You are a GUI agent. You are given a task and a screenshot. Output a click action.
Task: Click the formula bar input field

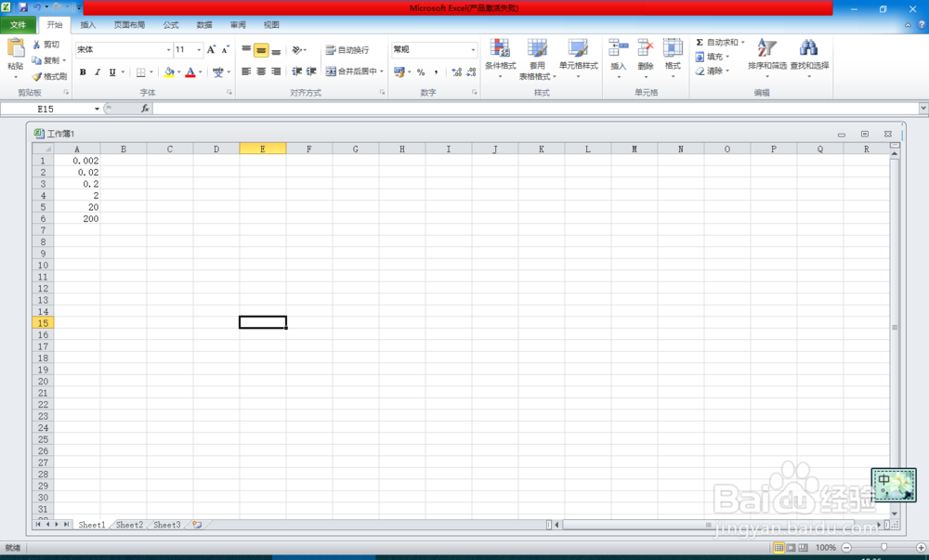tap(536, 109)
